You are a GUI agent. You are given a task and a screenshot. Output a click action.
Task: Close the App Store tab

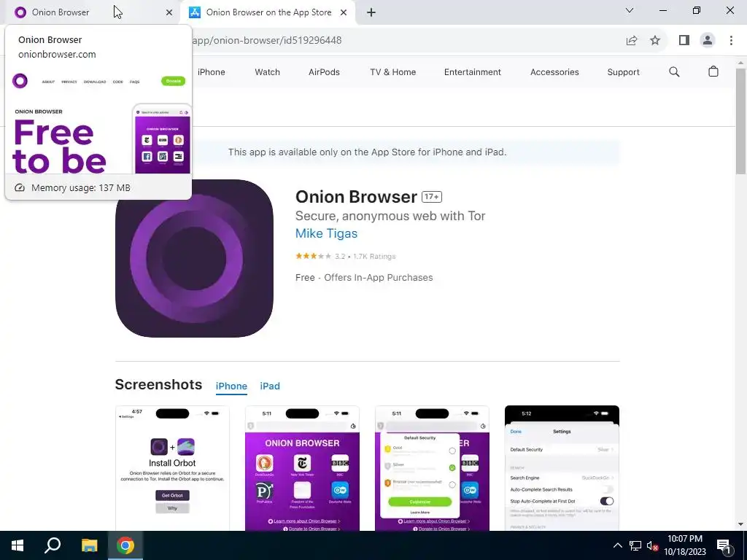tap(344, 13)
